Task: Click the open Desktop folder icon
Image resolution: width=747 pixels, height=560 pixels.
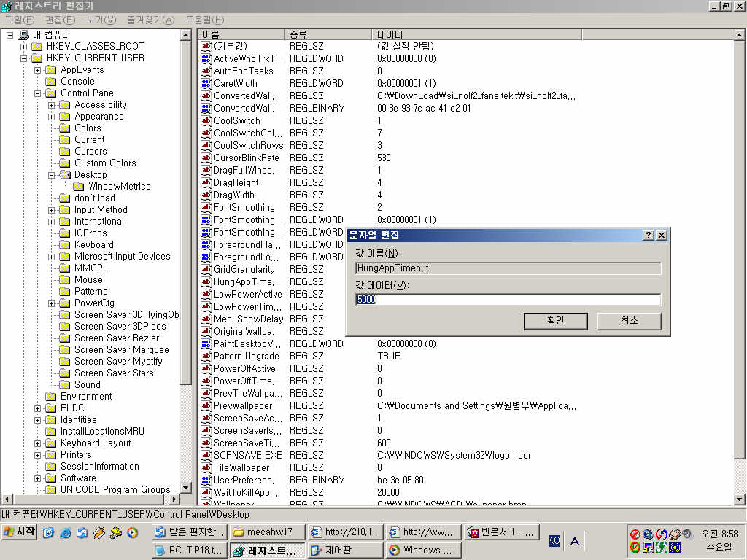Action: pyautogui.click(x=64, y=175)
